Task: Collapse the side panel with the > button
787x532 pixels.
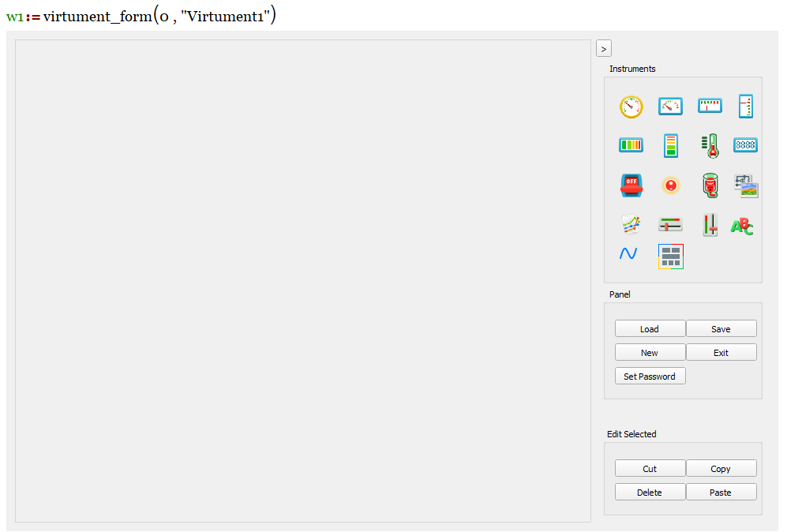Action: [604, 49]
